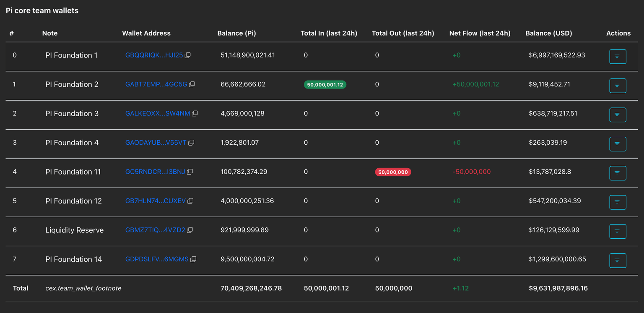Click the Balance (USD) column header
Screen dimensions: 644x313
coord(548,33)
